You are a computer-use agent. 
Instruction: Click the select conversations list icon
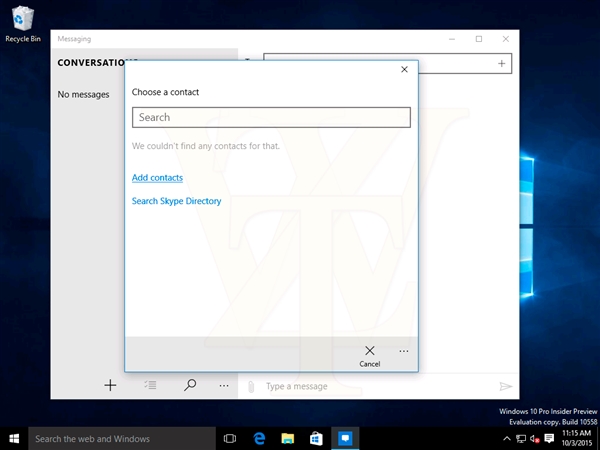click(x=150, y=385)
